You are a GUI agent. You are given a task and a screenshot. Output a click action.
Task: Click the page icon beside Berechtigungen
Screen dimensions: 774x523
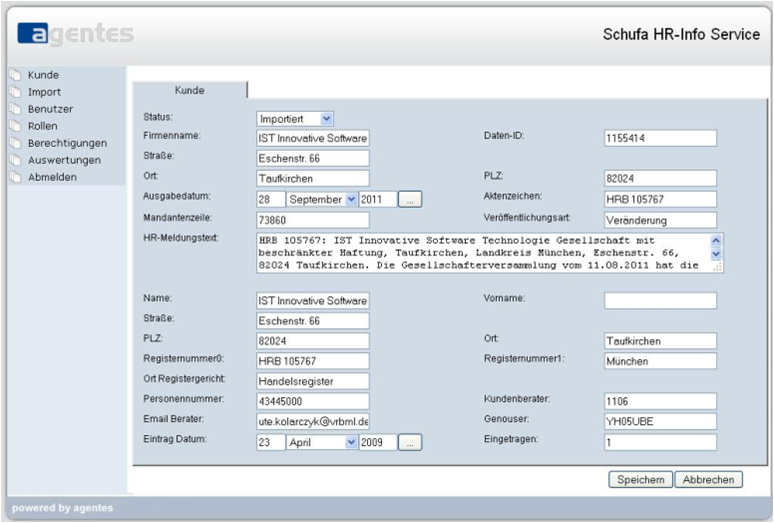pos(15,143)
